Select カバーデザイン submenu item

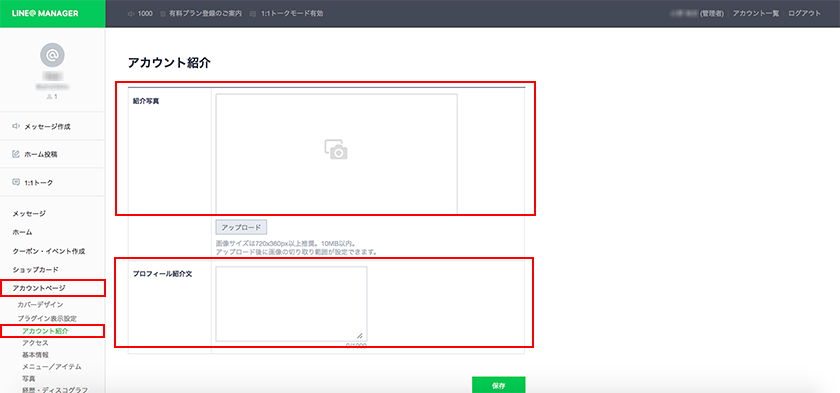40,305
